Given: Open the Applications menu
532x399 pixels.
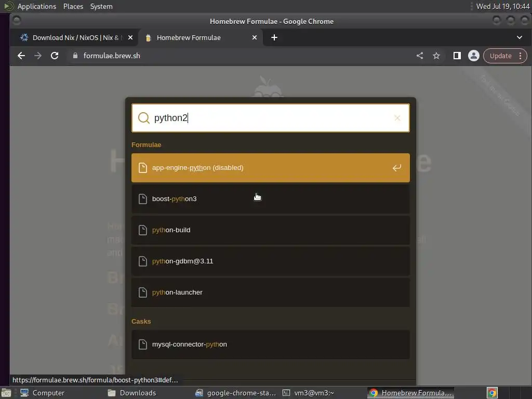Looking at the screenshot, I should (37, 6).
